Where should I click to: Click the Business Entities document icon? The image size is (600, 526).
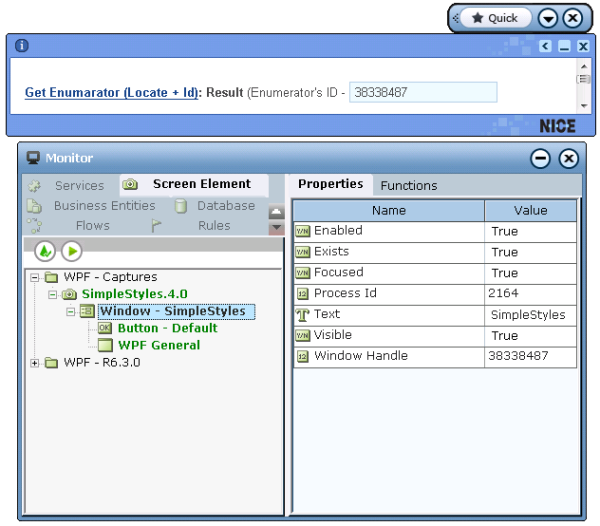point(34,206)
